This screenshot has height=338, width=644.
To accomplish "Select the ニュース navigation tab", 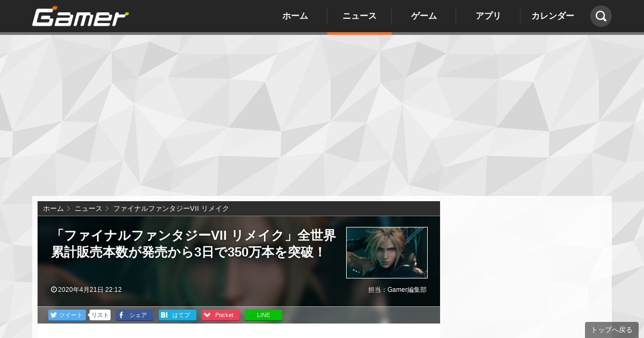I will click(x=360, y=16).
